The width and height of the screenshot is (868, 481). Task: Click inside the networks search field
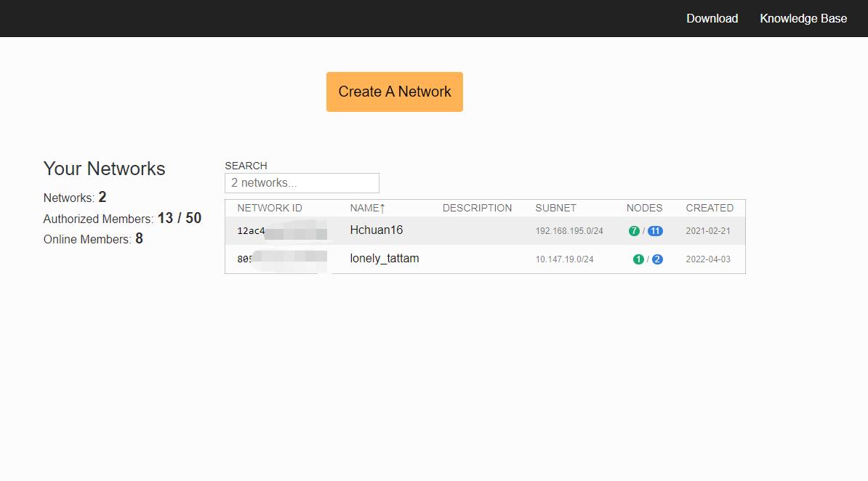click(x=301, y=182)
